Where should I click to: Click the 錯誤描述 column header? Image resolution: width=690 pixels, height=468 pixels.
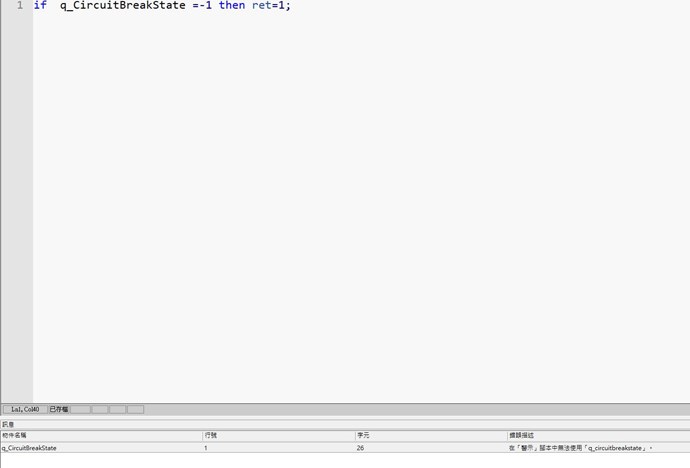click(521, 435)
